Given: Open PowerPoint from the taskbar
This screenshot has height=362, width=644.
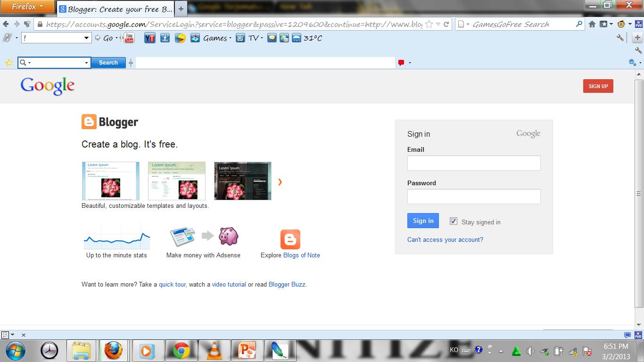Looking at the screenshot, I should (248, 351).
